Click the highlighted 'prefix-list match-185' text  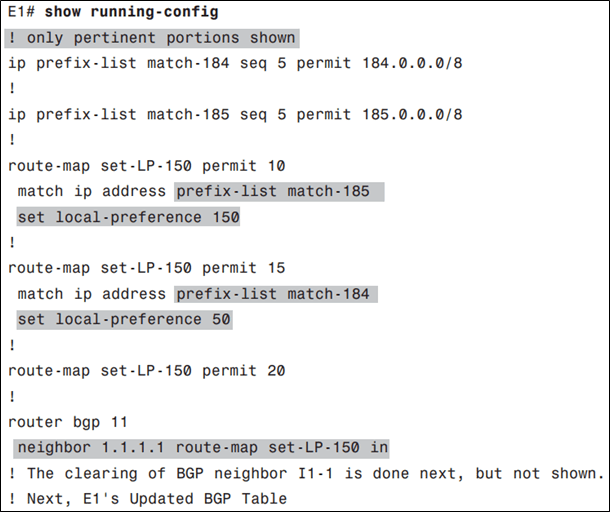pyautogui.click(x=279, y=191)
